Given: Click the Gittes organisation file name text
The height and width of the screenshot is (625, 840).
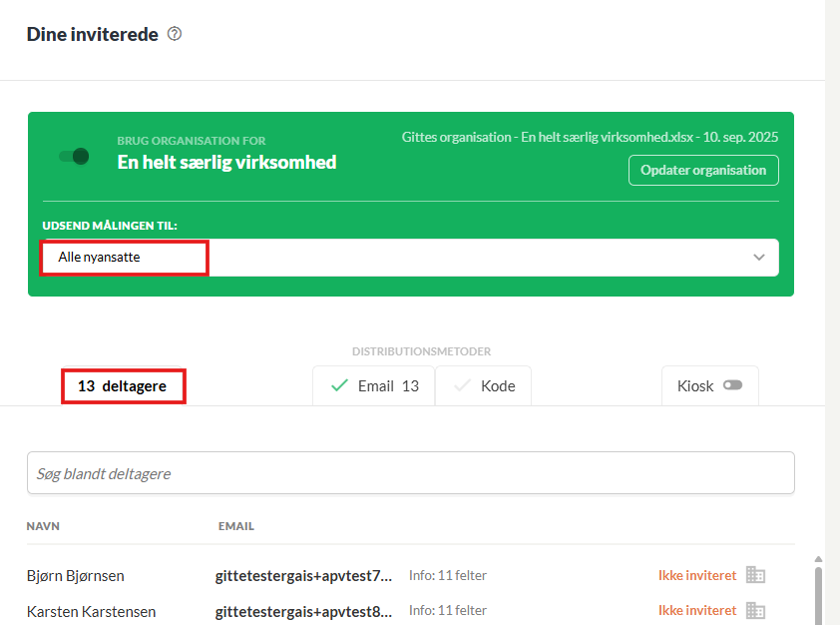Looking at the screenshot, I should pos(590,137).
